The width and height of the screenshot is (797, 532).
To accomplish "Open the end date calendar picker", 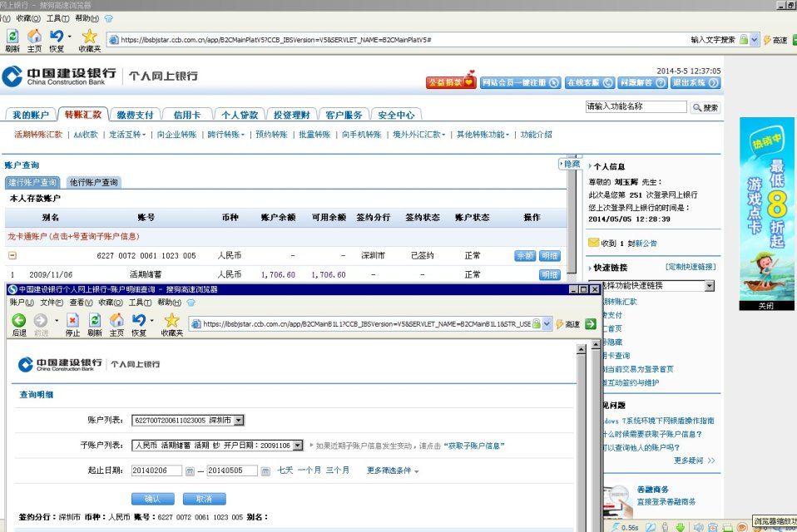I will 265,471.
